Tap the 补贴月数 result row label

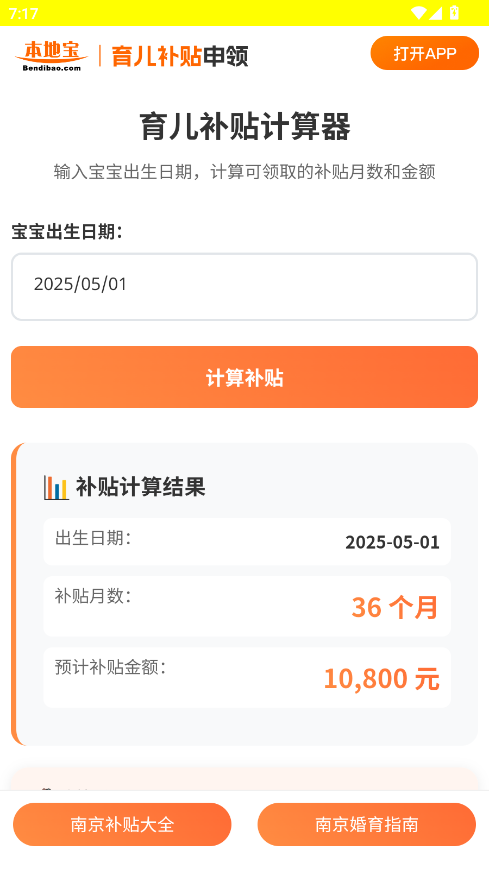tap(93, 596)
